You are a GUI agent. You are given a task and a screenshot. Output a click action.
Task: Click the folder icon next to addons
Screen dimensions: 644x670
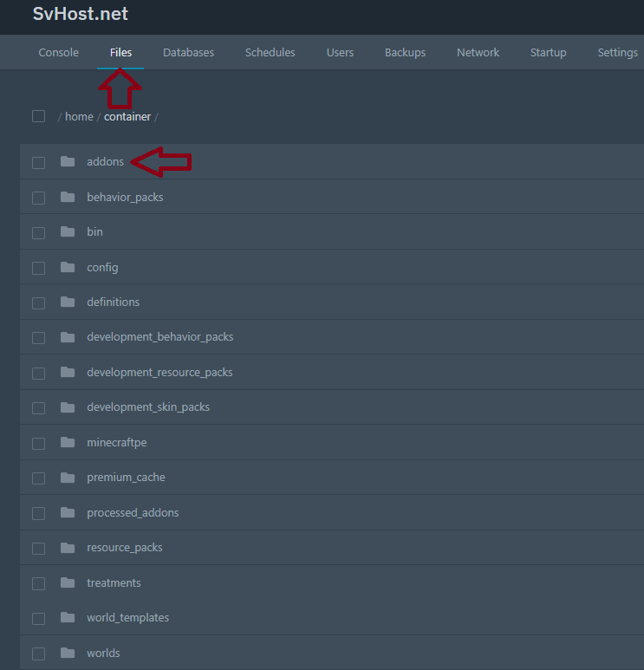click(68, 162)
